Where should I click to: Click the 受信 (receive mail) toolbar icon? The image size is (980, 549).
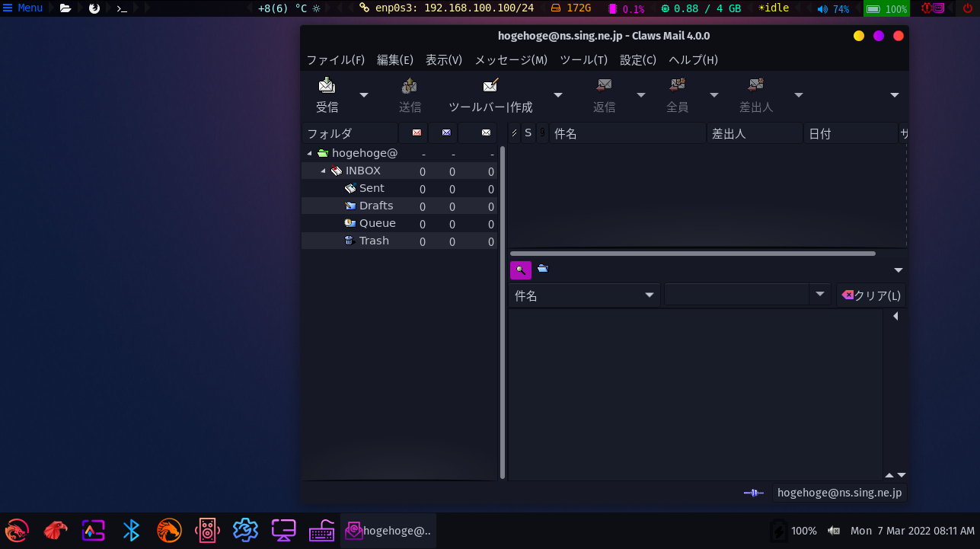click(327, 85)
